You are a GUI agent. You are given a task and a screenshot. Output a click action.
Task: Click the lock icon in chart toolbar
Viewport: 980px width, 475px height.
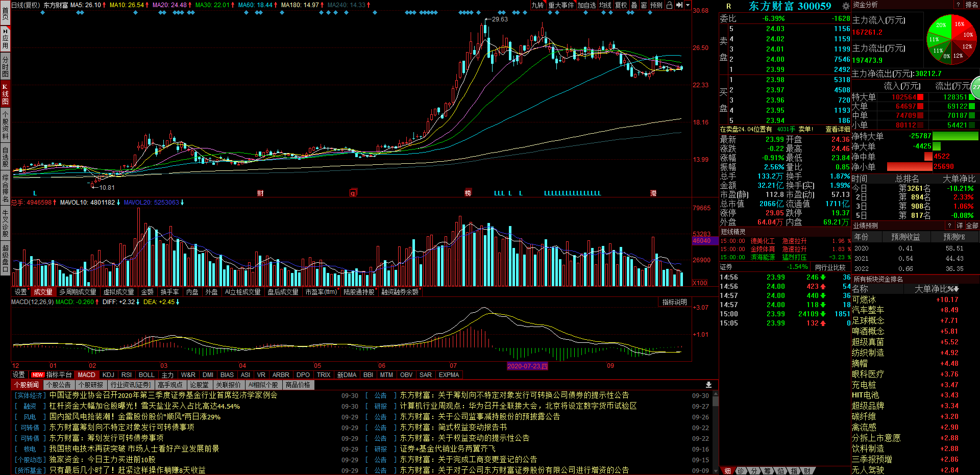click(669, 5)
